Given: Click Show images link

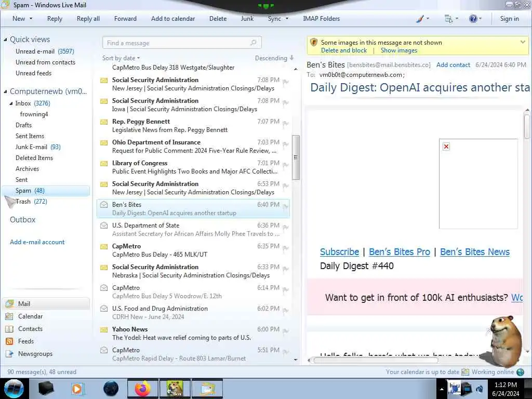Looking at the screenshot, I should coord(398,50).
